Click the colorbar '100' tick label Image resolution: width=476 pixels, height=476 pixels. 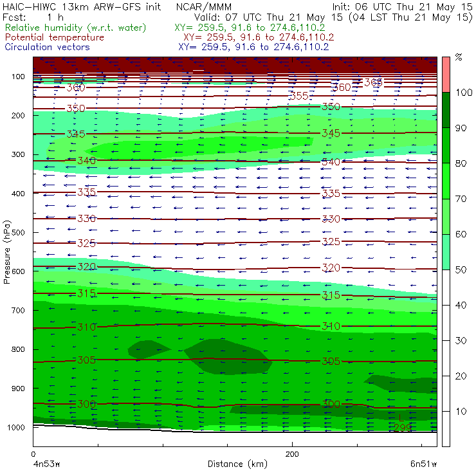[x=464, y=92]
